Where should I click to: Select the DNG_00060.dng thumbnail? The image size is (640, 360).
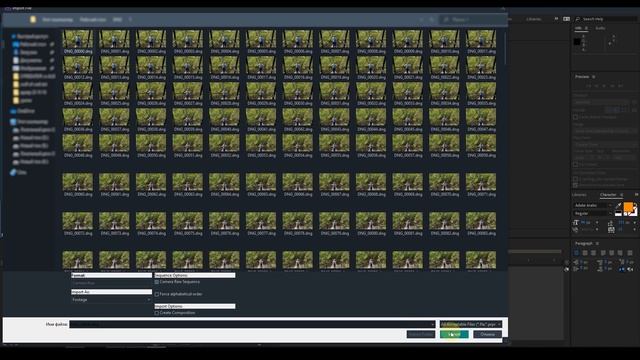point(78,184)
